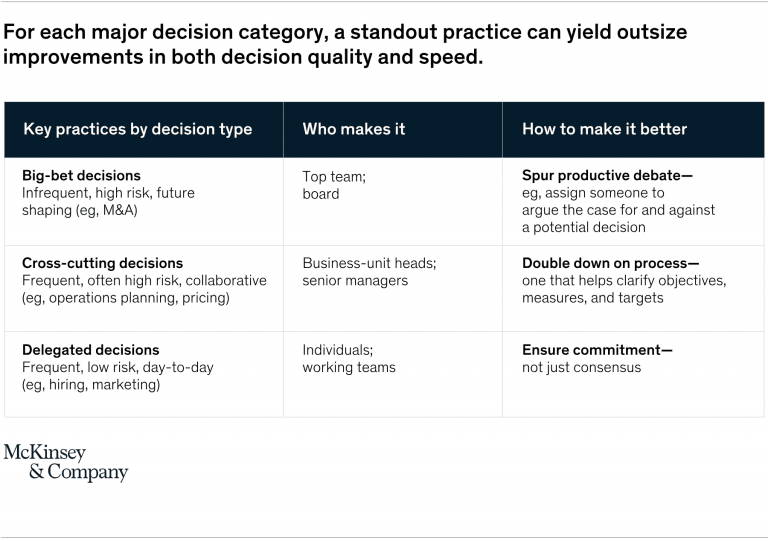Click 'one that helps clarify objectives' text
Screen dimensions: 768x541
click(x=624, y=281)
